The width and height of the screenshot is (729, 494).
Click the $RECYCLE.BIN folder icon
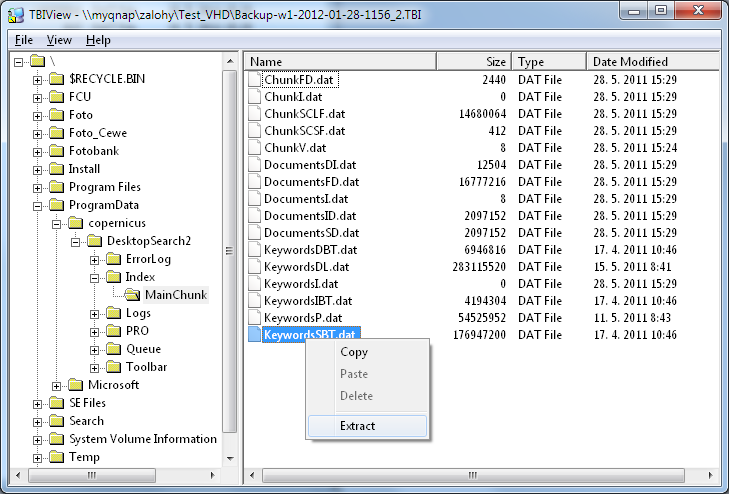pyautogui.click(x=56, y=79)
